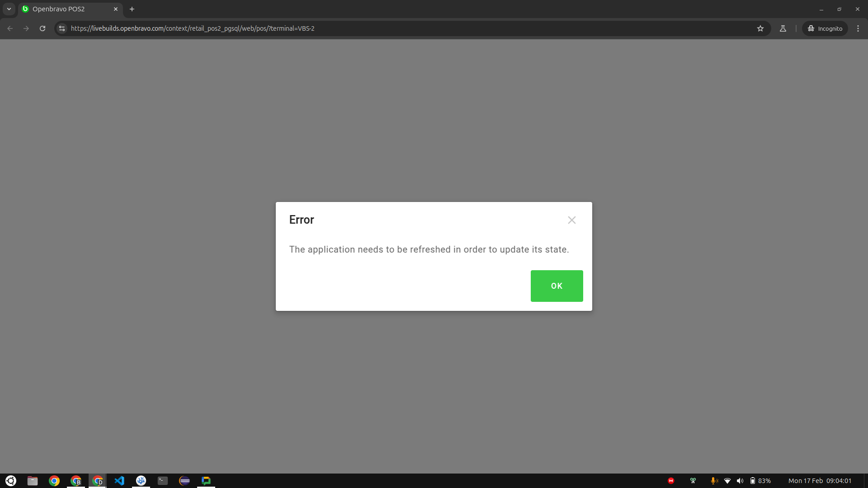Close the Error dialog with X
868x488 pixels.
(x=571, y=220)
